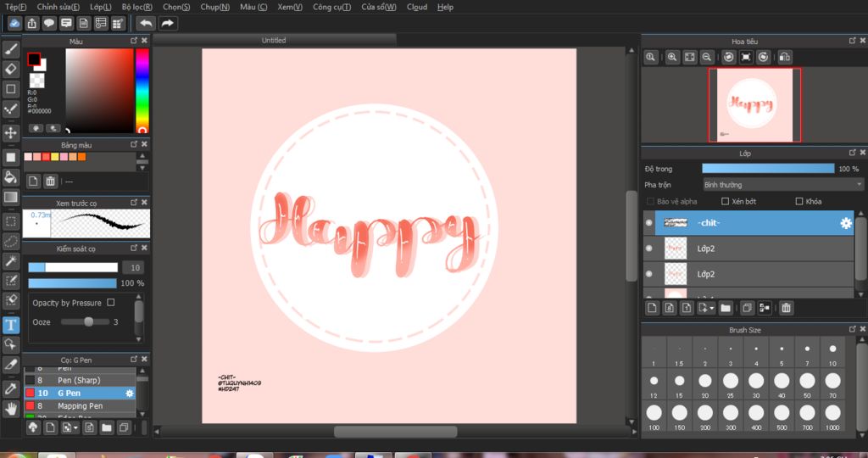The width and height of the screenshot is (868, 458).
Task: Choose brush size 1000 preset
Action: (832, 417)
